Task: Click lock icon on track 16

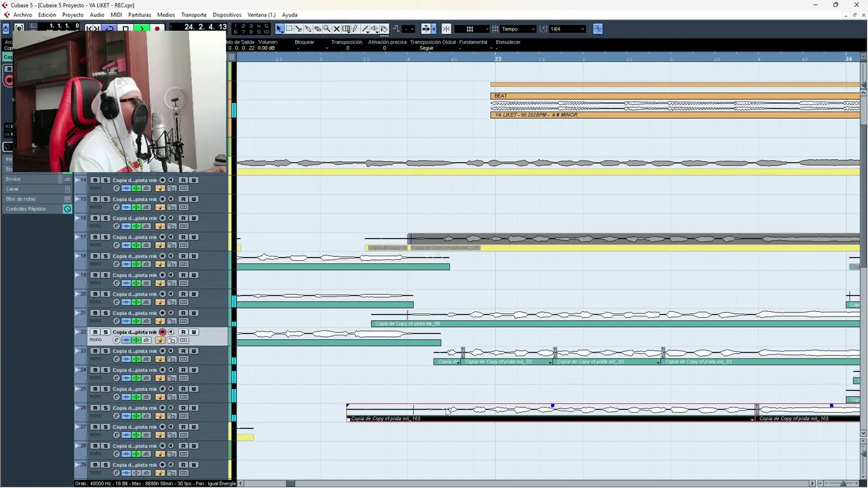Action: (172, 226)
